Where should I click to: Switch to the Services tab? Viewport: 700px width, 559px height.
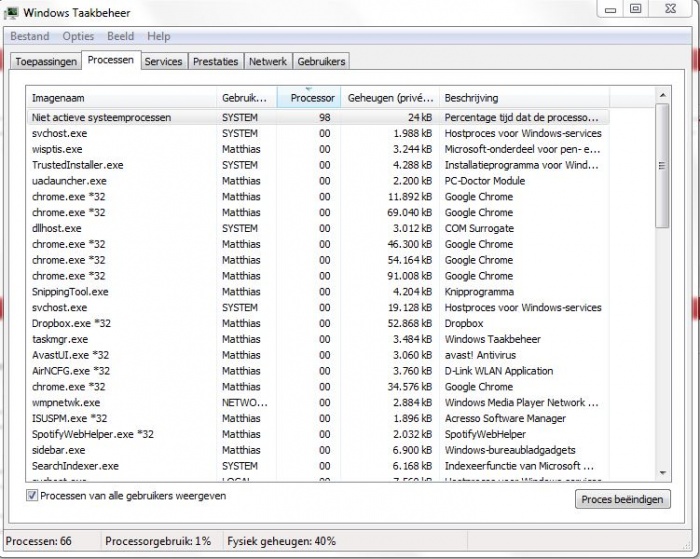point(163,61)
